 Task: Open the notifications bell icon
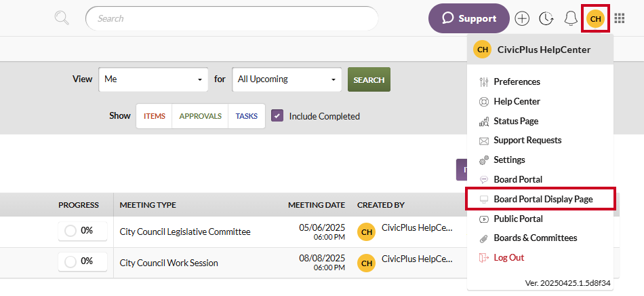[x=571, y=18]
